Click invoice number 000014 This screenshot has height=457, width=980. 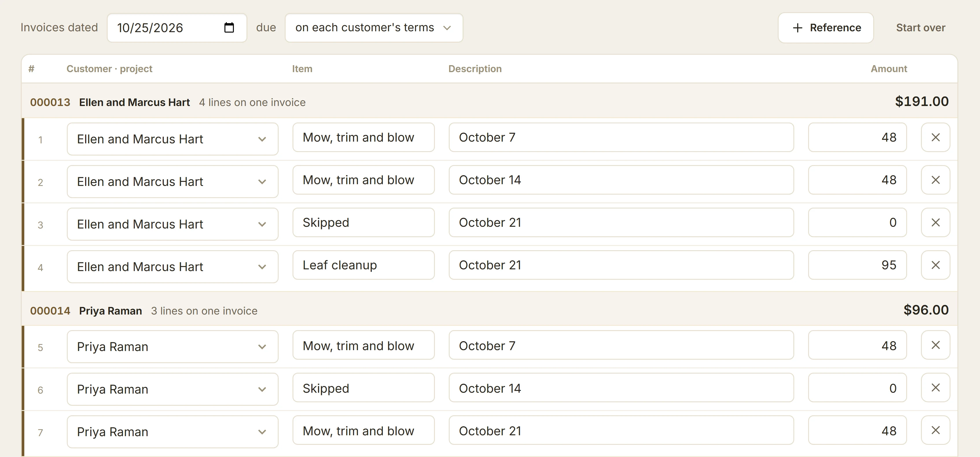pyautogui.click(x=50, y=311)
